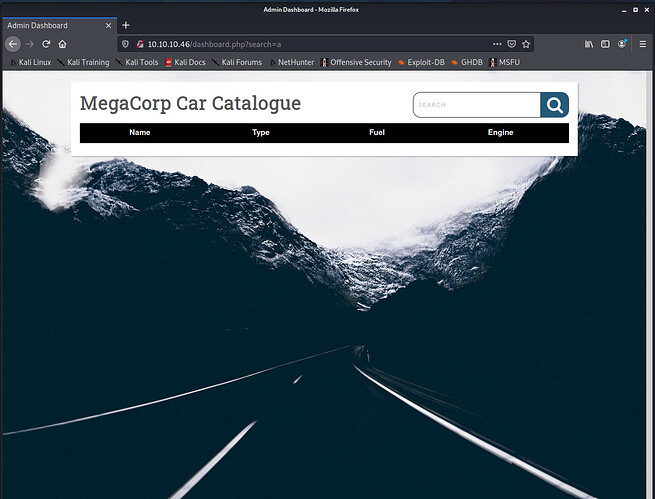This screenshot has width=655, height=499.
Task: Open the Kali Tools bookmark
Action: point(137,62)
